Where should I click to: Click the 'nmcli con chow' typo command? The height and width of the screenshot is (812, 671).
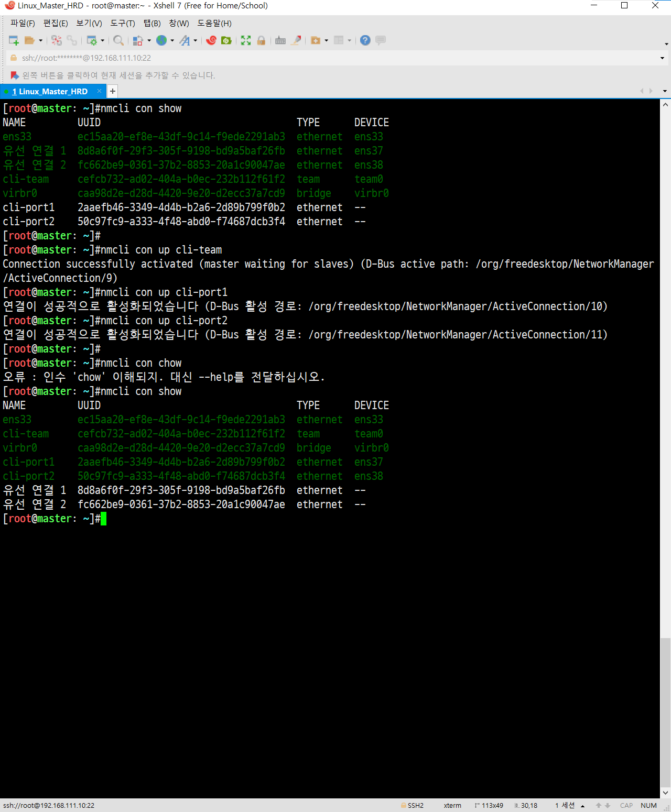point(141,363)
